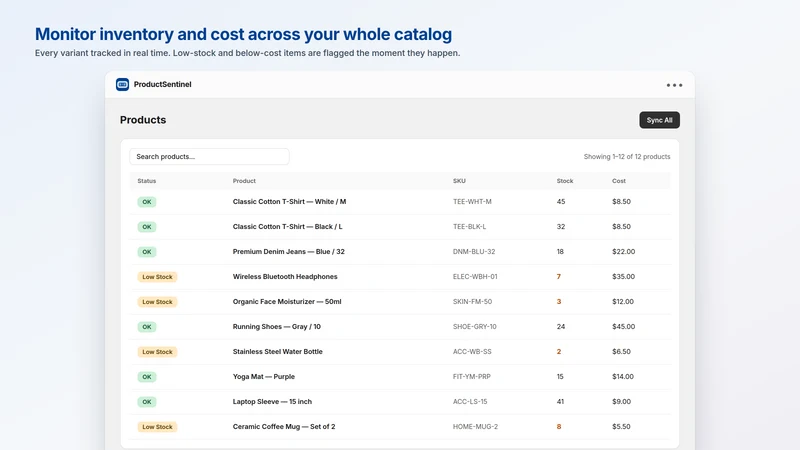The width and height of the screenshot is (800, 450).
Task: Click the Showing 1–12 of 12 products text
Action: click(x=627, y=157)
